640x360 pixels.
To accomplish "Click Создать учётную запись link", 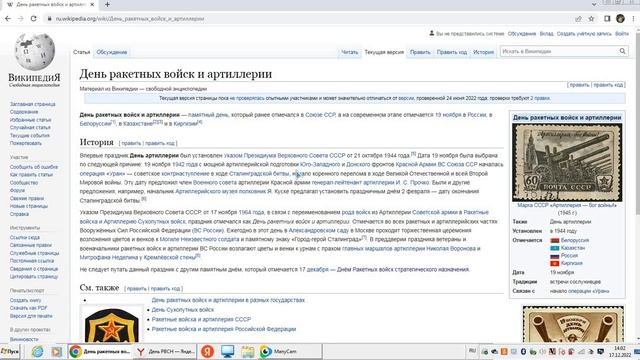I will 584,34.
